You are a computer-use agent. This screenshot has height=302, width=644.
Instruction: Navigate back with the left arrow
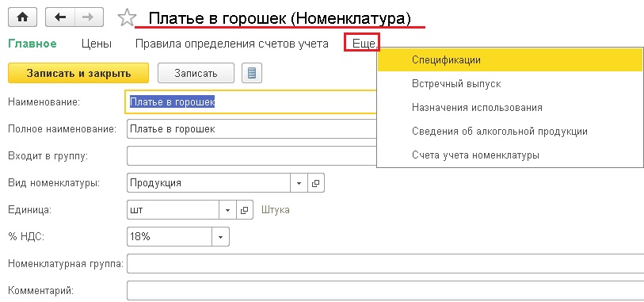60,17
